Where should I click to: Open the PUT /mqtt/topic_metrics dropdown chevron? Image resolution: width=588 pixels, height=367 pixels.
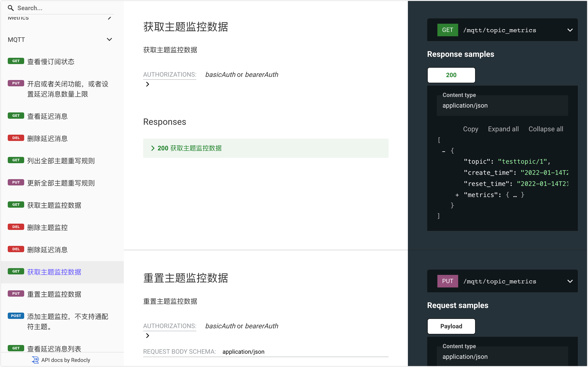570,281
